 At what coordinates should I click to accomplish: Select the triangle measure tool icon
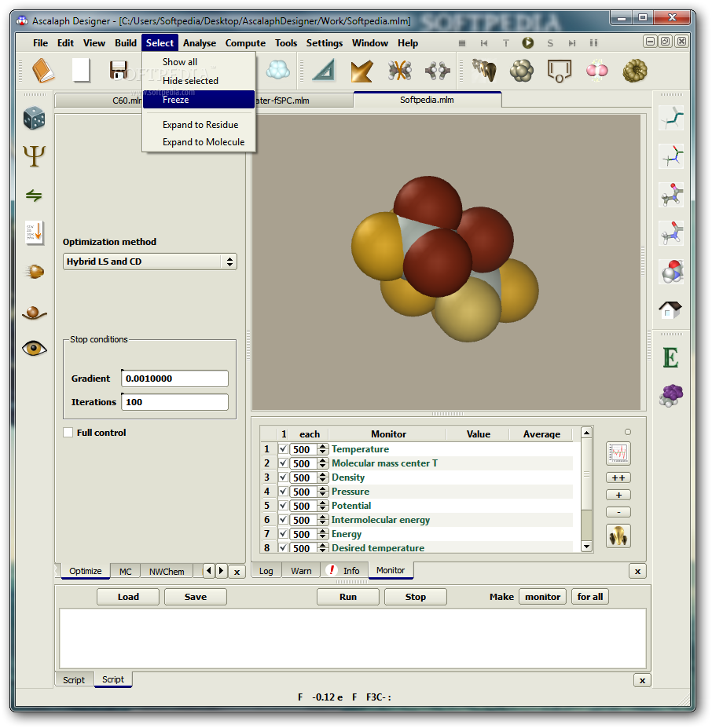tap(325, 71)
